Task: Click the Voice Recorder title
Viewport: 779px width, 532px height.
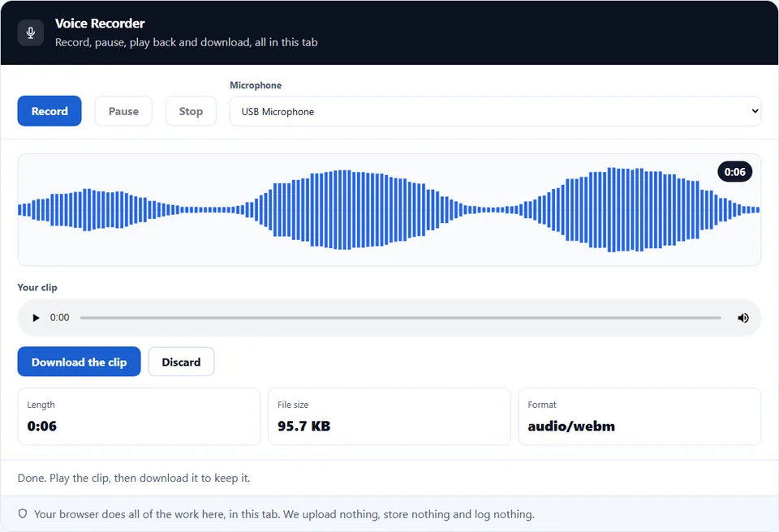Action: pyautogui.click(x=100, y=24)
